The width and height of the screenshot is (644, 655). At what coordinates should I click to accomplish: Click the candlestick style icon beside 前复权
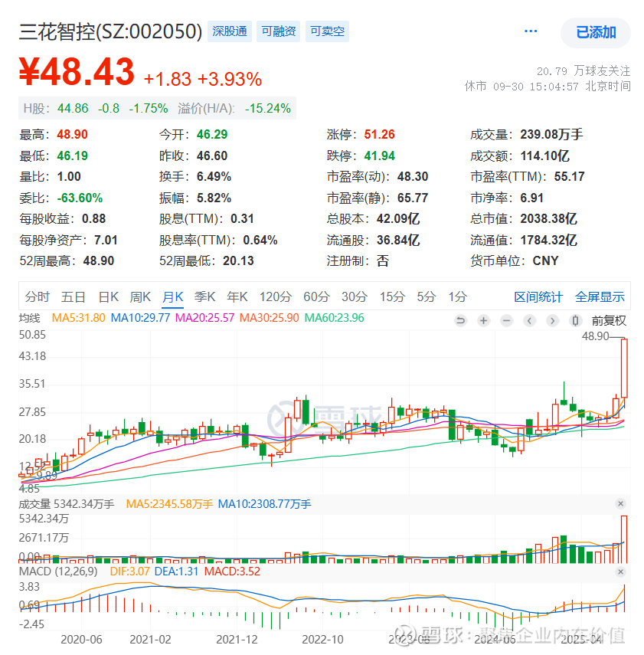[x=575, y=321]
